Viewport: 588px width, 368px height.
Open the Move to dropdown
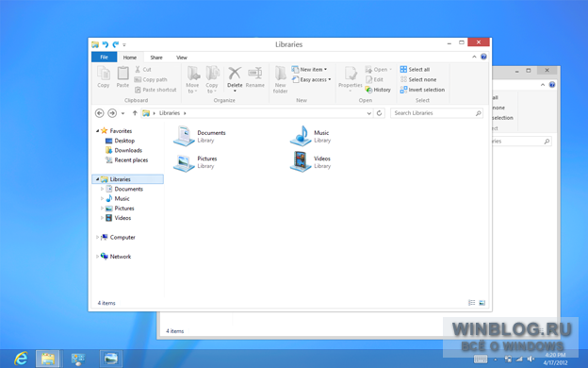pos(192,79)
